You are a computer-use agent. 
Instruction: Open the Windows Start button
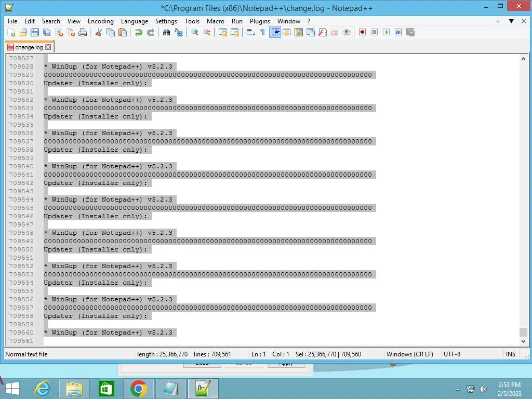tap(12, 389)
